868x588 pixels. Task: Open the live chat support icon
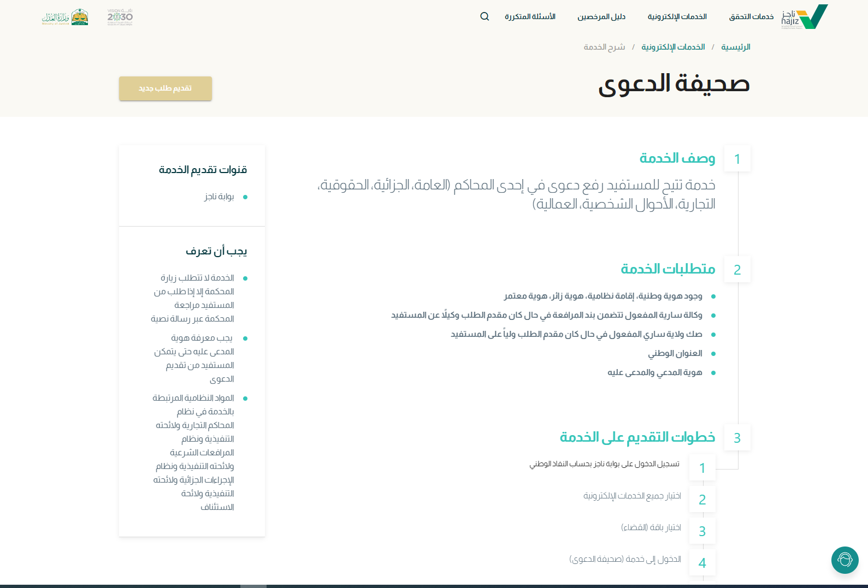(x=845, y=560)
